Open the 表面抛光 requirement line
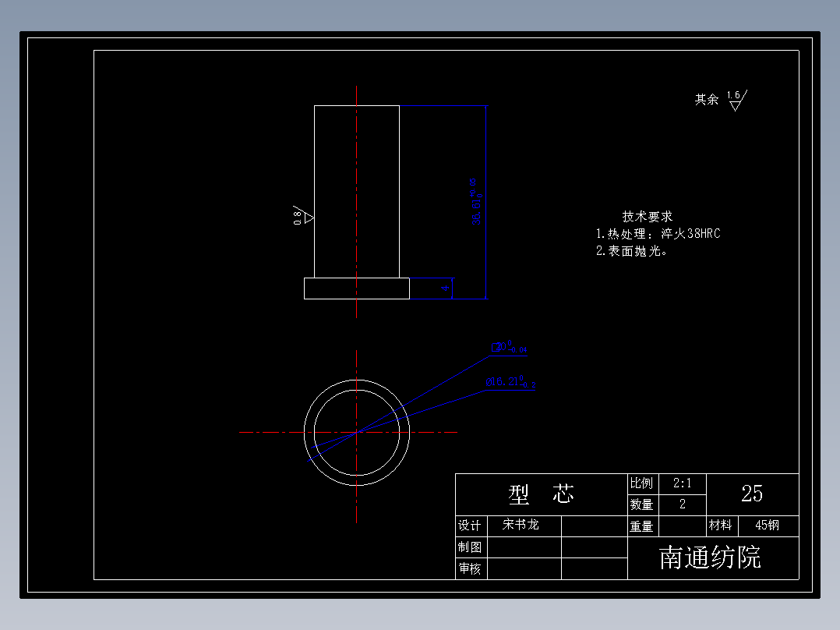The width and height of the screenshot is (840, 630). click(x=632, y=250)
